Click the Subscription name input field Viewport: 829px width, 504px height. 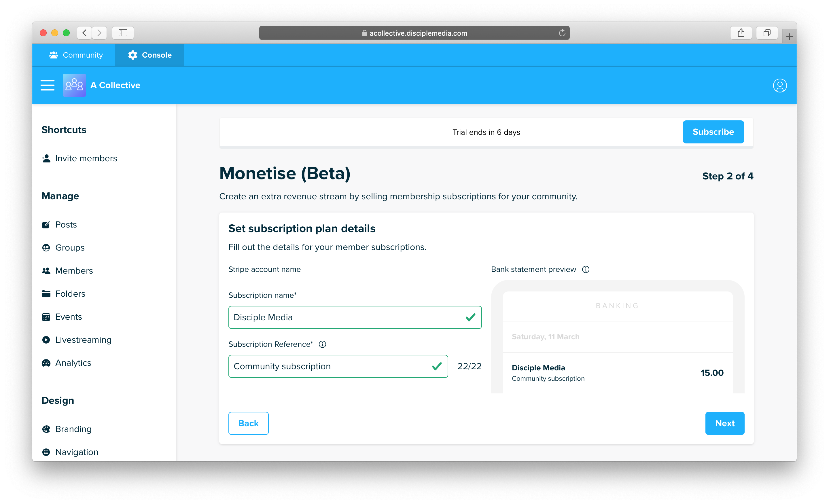(355, 317)
